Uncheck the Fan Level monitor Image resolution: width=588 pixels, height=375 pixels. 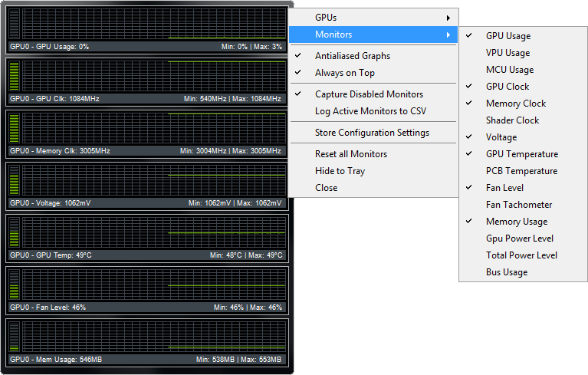tap(523, 188)
